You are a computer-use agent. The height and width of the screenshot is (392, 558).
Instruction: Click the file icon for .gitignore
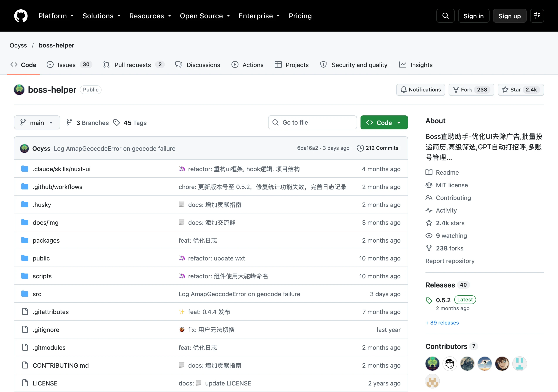tap(25, 329)
